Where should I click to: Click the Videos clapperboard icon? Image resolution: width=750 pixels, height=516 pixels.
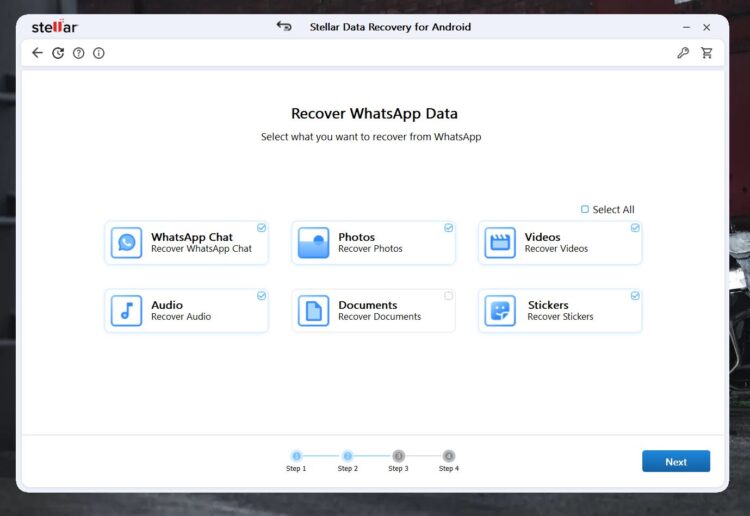pyautogui.click(x=500, y=242)
